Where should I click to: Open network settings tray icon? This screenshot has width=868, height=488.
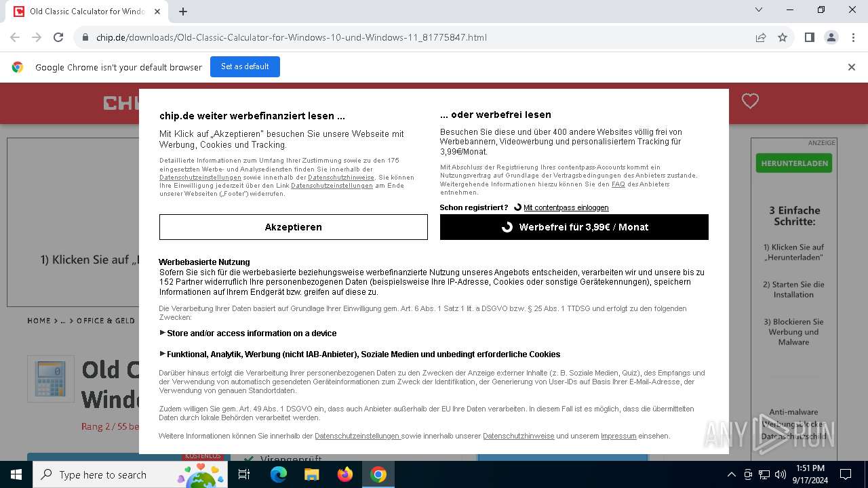click(x=764, y=474)
